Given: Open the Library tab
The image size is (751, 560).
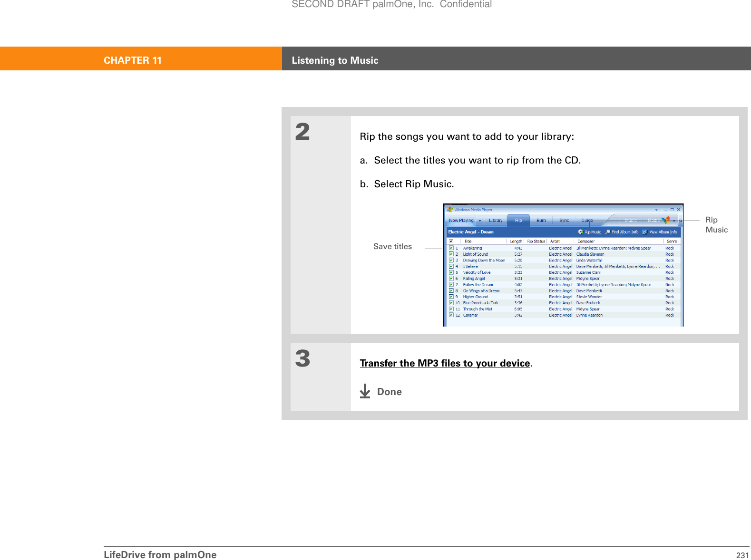Looking at the screenshot, I should click(x=496, y=221).
